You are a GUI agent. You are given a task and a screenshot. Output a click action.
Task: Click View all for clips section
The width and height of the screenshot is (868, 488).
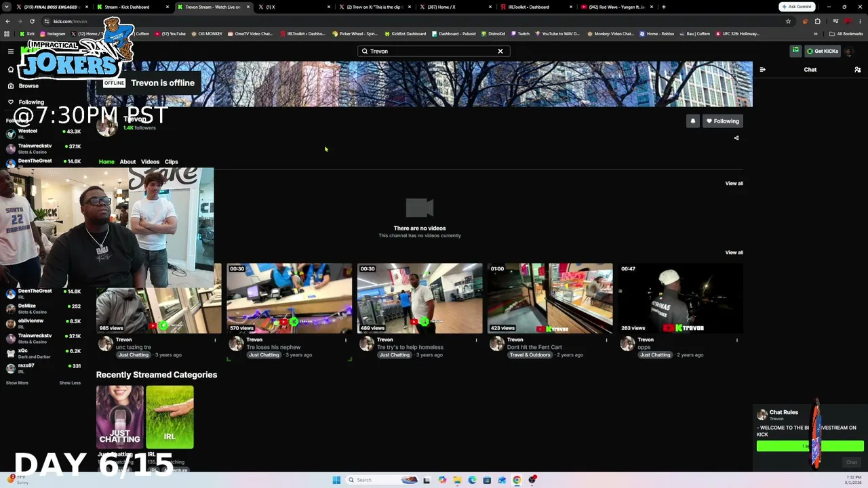pyautogui.click(x=734, y=253)
